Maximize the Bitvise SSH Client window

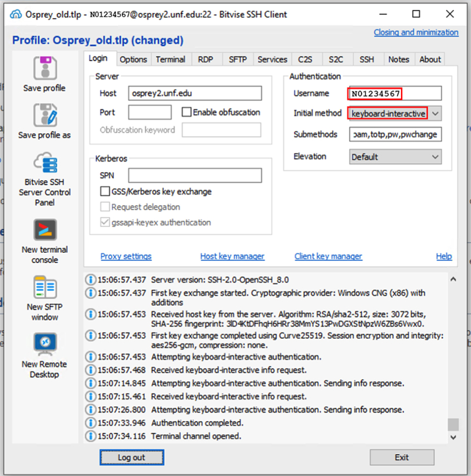[x=416, y=14]
